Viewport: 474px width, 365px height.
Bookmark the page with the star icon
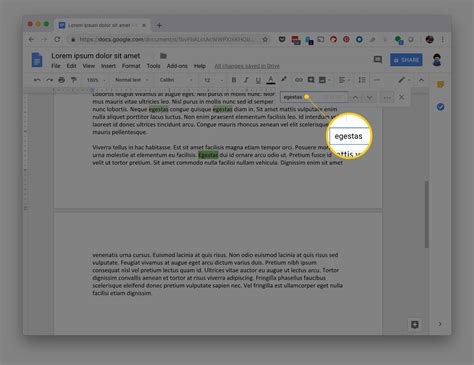pos(265,39)
